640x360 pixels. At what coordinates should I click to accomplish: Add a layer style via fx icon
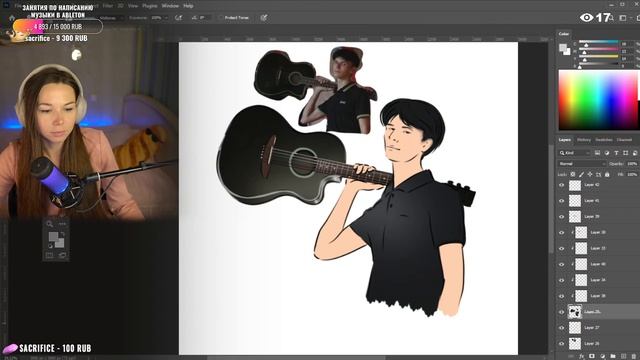tap(581, 356)
